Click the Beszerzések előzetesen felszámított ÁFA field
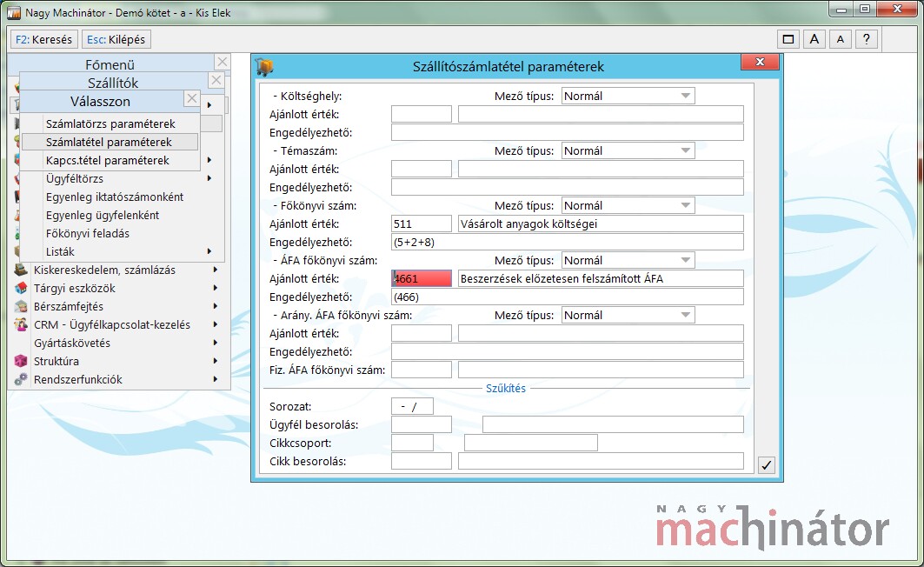The height and width of the screenshot is (567, 924). coord(601,279)
